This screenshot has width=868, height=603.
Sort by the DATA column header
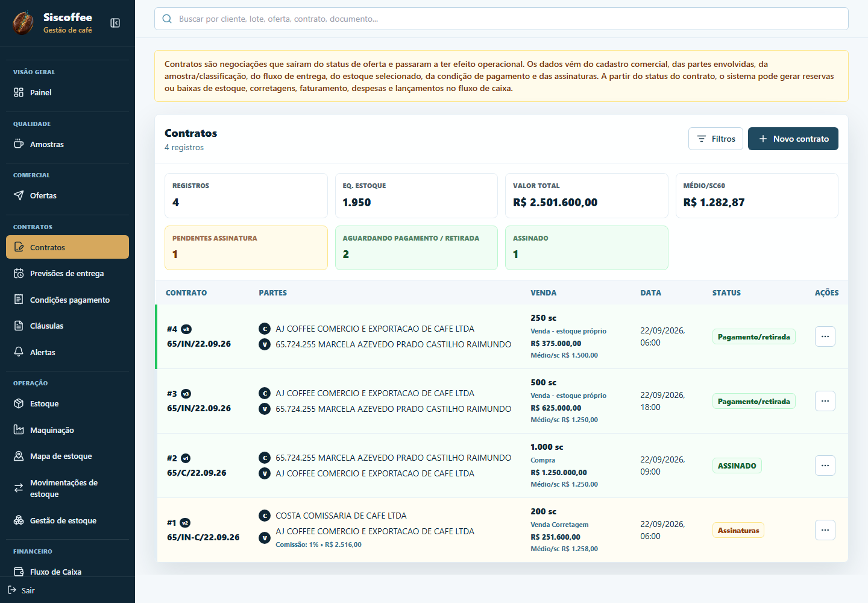(650, 292)
